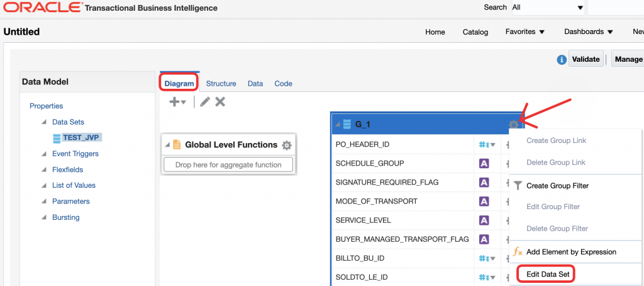Open the Search scope All dropdown
This screenshot has width=644, height=286.
click(x=547, y=8)
